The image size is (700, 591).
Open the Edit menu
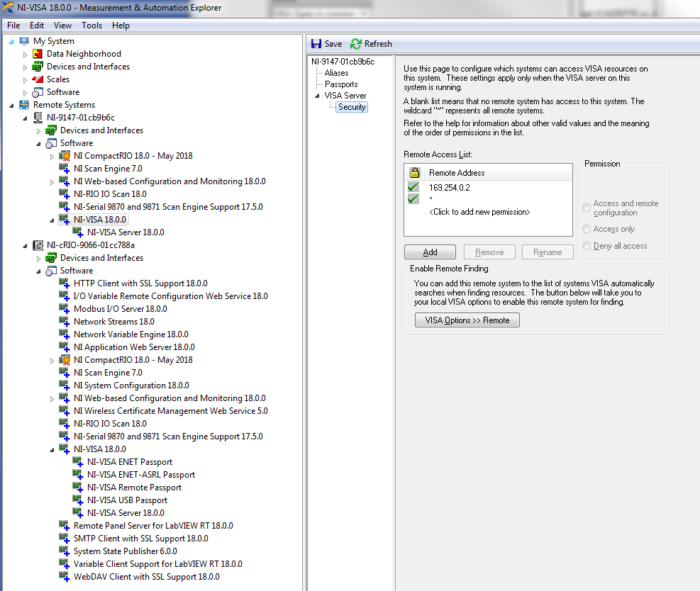pos(37,26)
